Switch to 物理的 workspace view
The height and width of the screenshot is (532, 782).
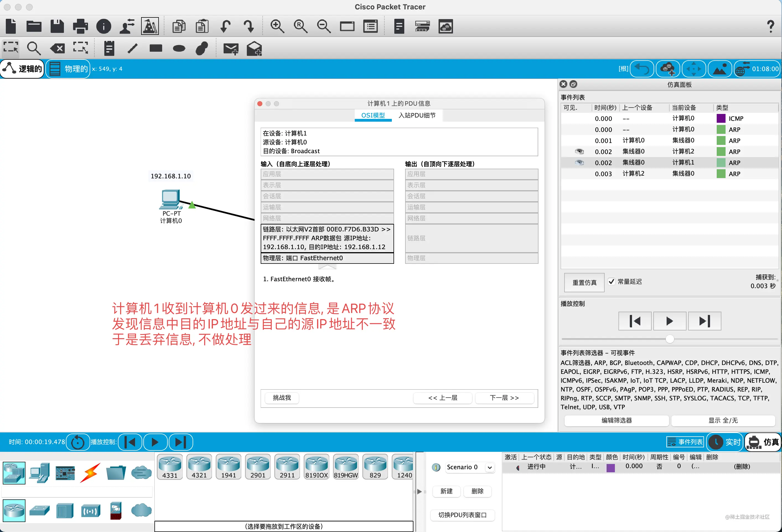pyautogui.click(x=68, y=69)
